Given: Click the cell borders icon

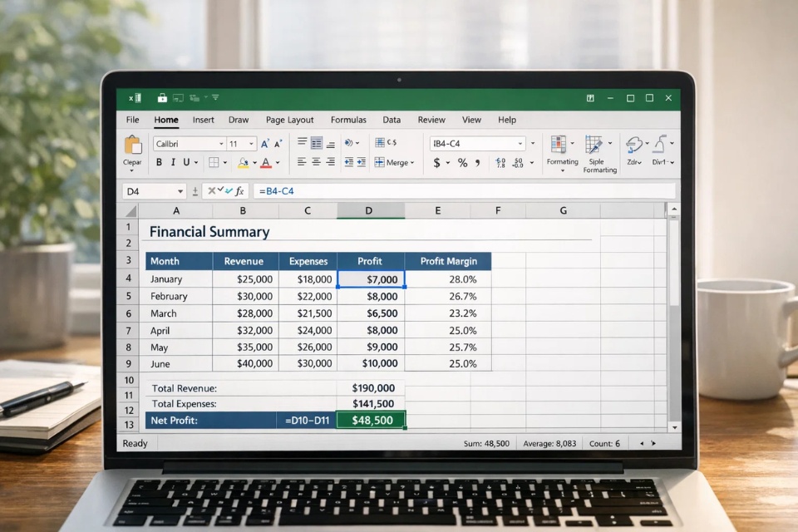Looking at the screenshot, I should click(x=214, y=163).
